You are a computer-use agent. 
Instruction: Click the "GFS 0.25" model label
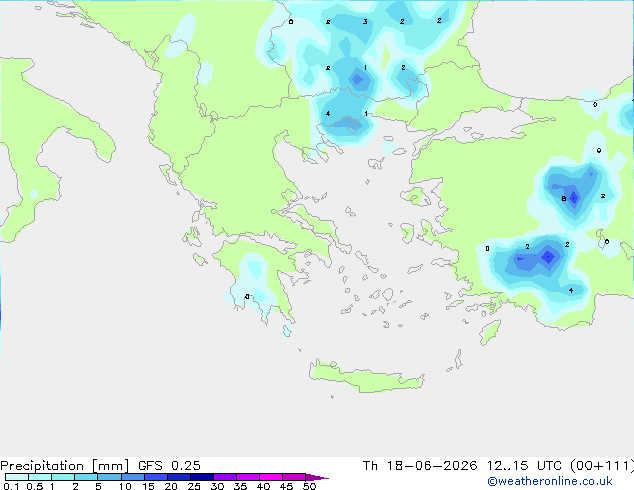[169, 466]
